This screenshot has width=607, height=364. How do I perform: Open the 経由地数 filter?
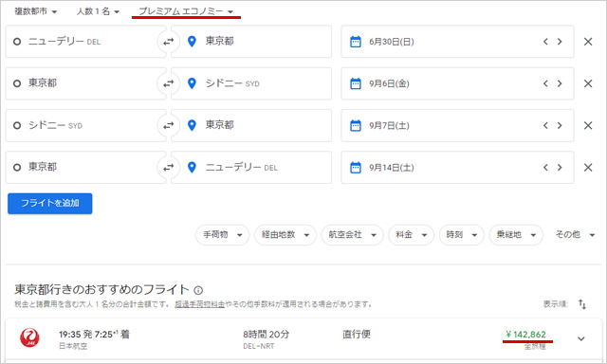(285, 235)
